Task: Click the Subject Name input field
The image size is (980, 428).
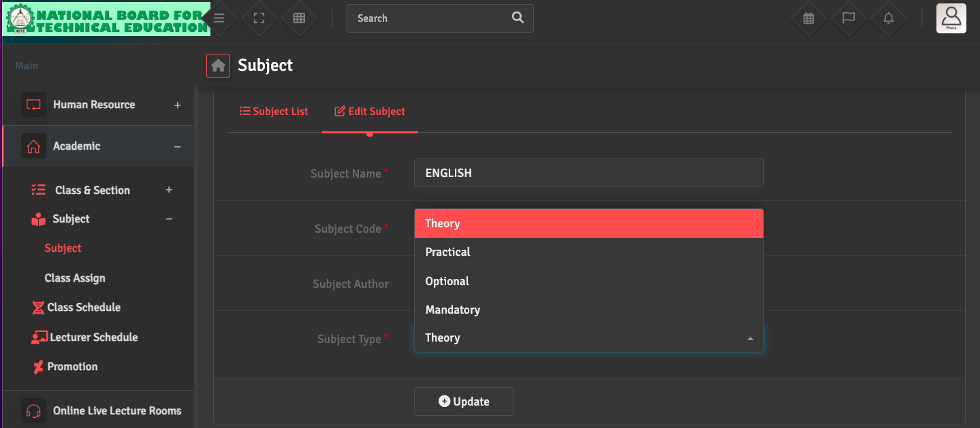Action: tap(588, 173)
